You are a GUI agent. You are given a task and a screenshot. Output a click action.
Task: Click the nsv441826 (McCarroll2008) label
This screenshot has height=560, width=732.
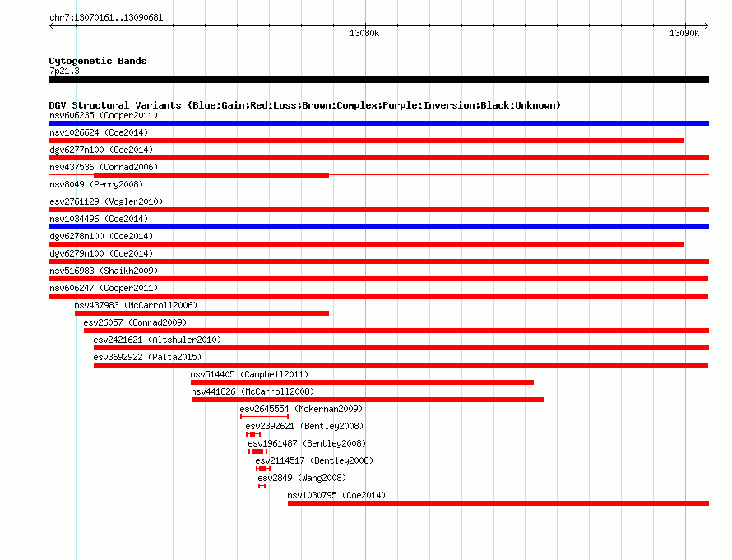click(x=252, y=391)
